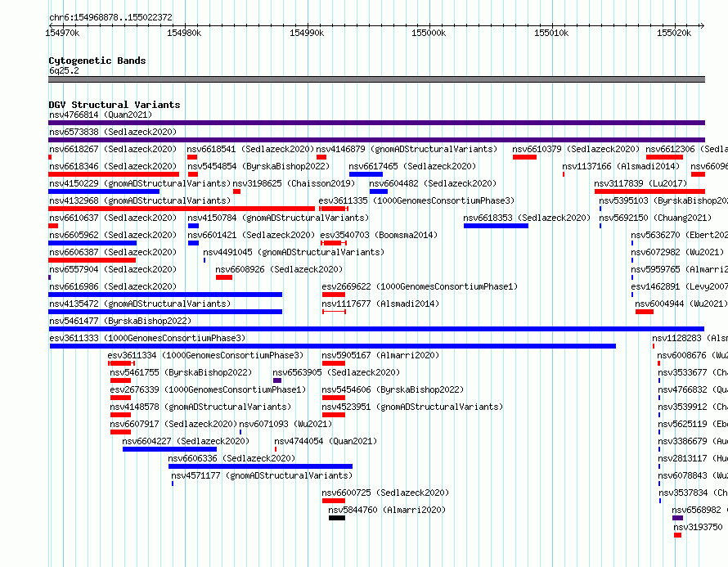Select nsv6557904 (Sedlazeck2020) label
This screenshot has height=567, width=728.
point(113,269)
